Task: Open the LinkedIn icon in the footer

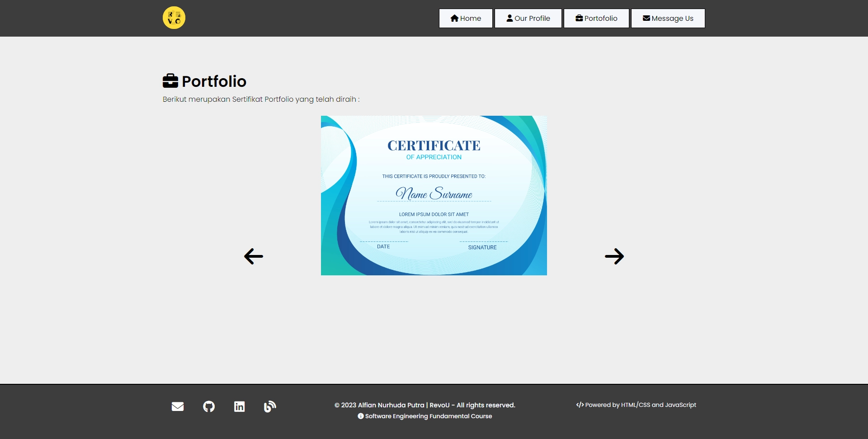Action: [x=239, y=406]
